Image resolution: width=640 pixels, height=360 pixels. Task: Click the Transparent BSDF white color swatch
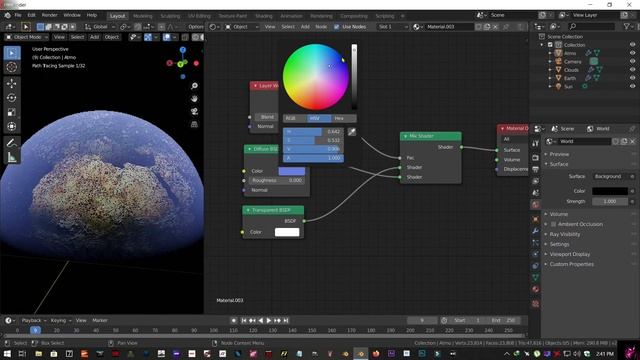(x=287, y=232)
